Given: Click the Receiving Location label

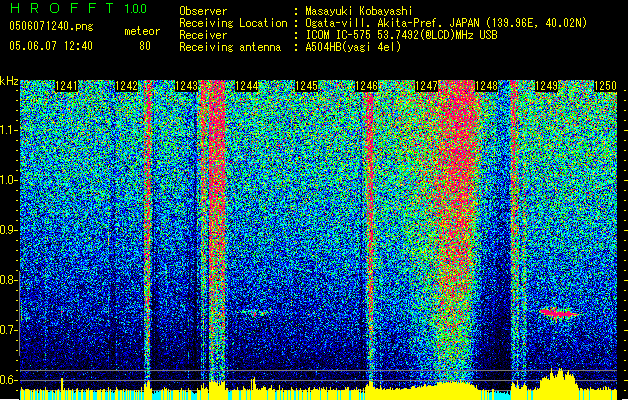Looking at the screenshot, I should click(233, 23).
